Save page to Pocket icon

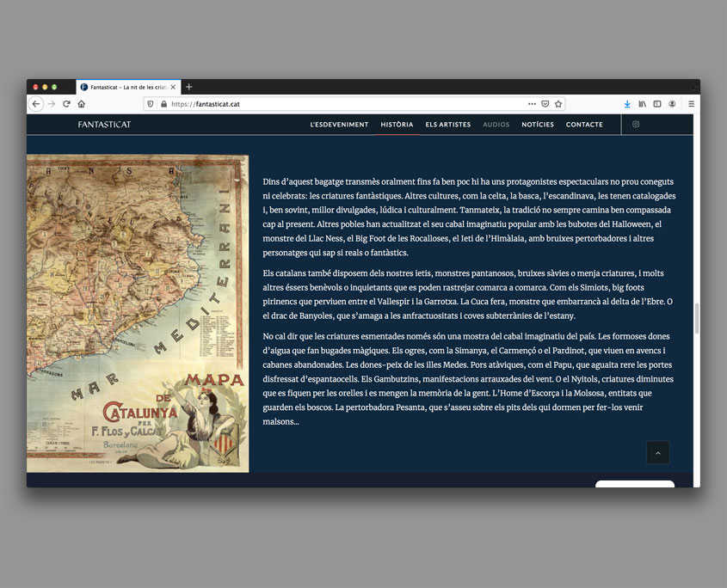coord(545,104)
